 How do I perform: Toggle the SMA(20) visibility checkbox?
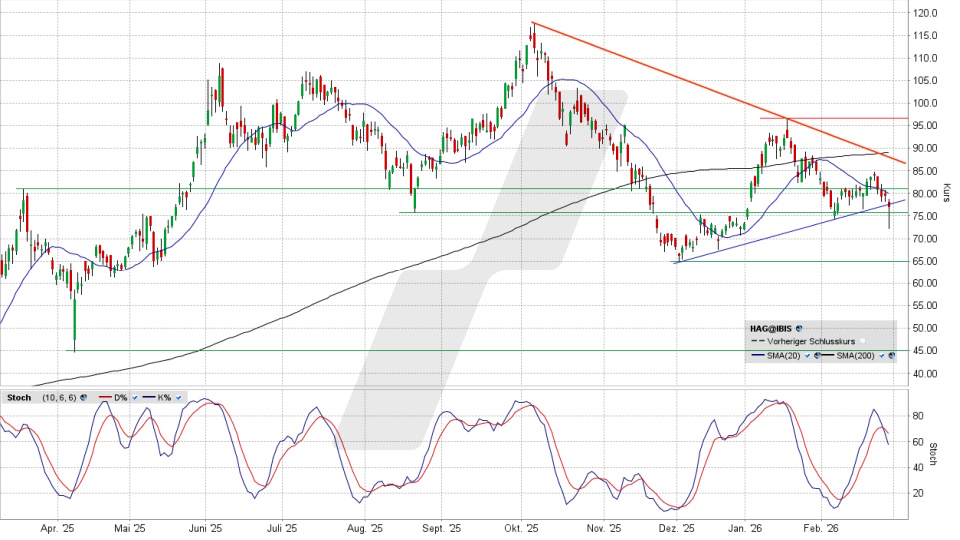click(x=807, y=355)
